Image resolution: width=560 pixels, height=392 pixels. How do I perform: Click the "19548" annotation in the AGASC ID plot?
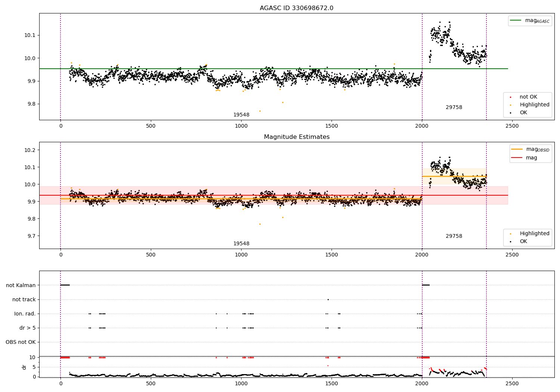(241, 115)
